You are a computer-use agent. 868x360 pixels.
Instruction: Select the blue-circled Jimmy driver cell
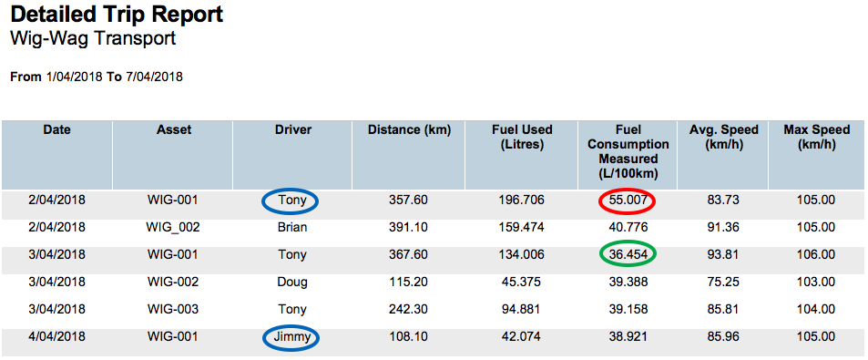291,337
